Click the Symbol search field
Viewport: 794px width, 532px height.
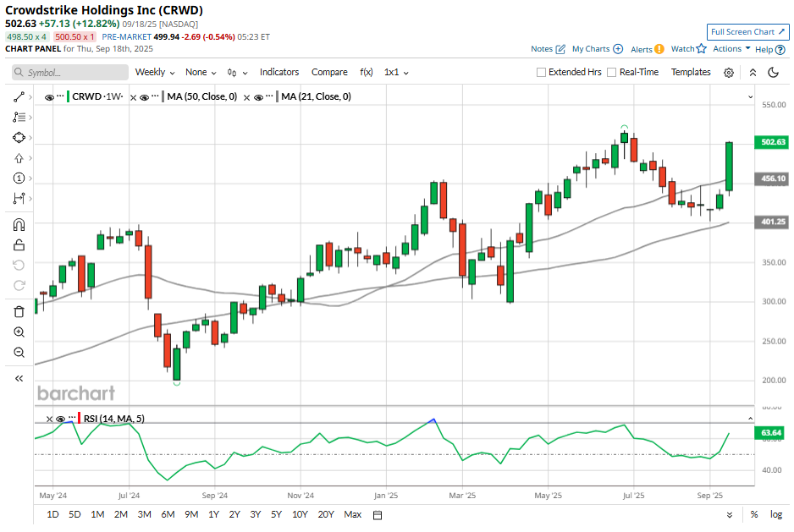pos(70,73)
